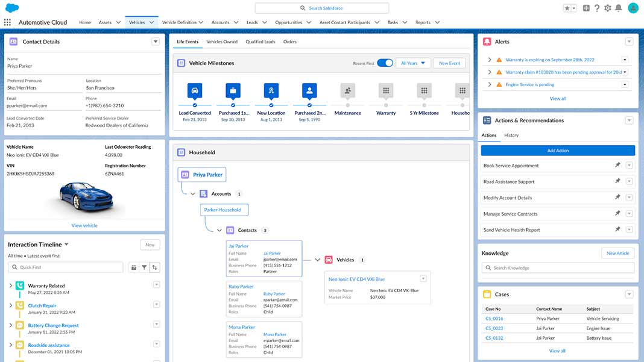Toggle the Recent First switch
644x362 pixels.
(x=385, y=63)
